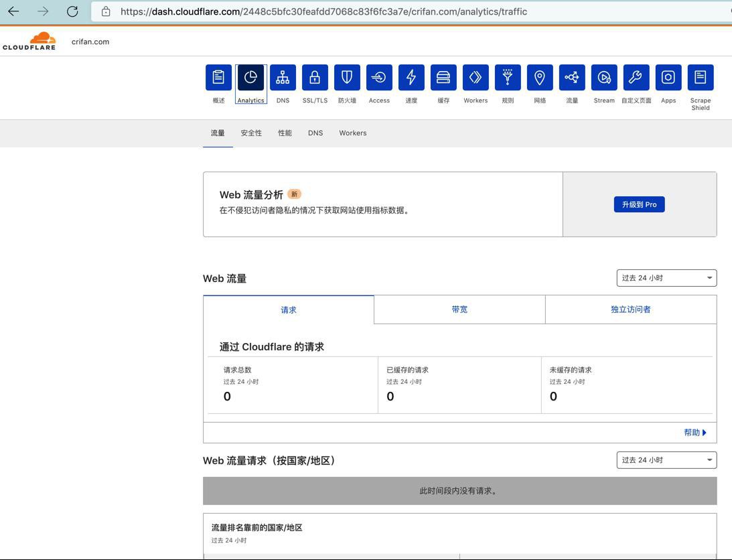Click the 已缓存的请求 label
Image resolution: width=732 pixels, height=560 pixels.
click(x=408, y=370)
